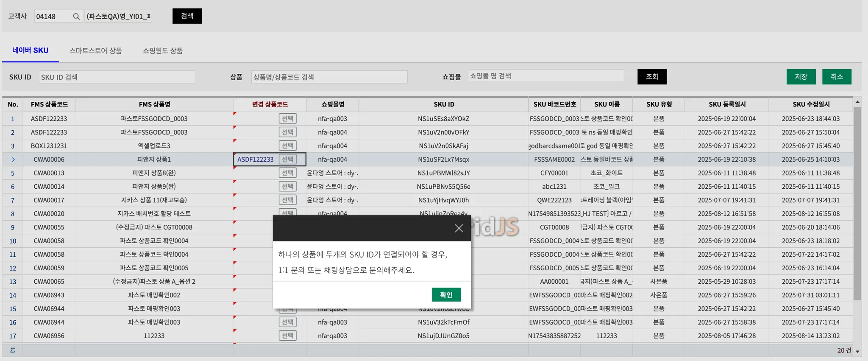Click the CWA00059 product code cell
The image size is (868, 361).
coord(49,268)
